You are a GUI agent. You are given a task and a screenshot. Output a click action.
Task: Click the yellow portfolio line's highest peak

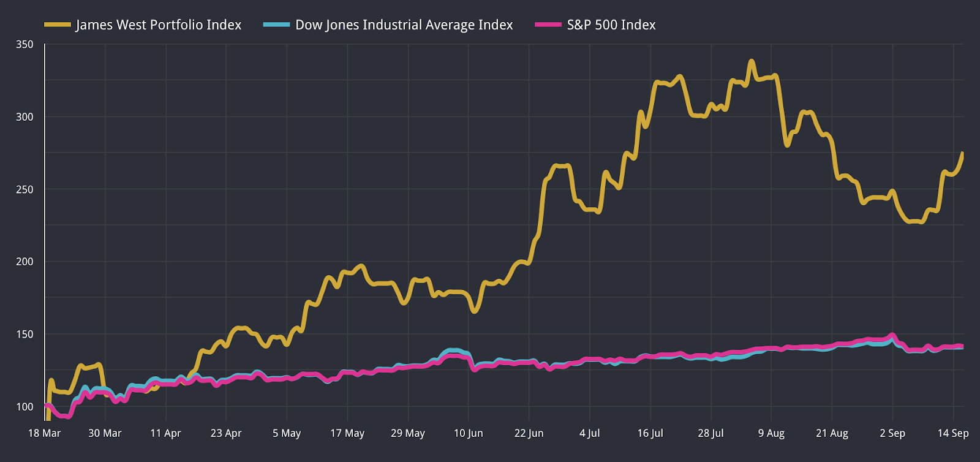coord(752,61)
